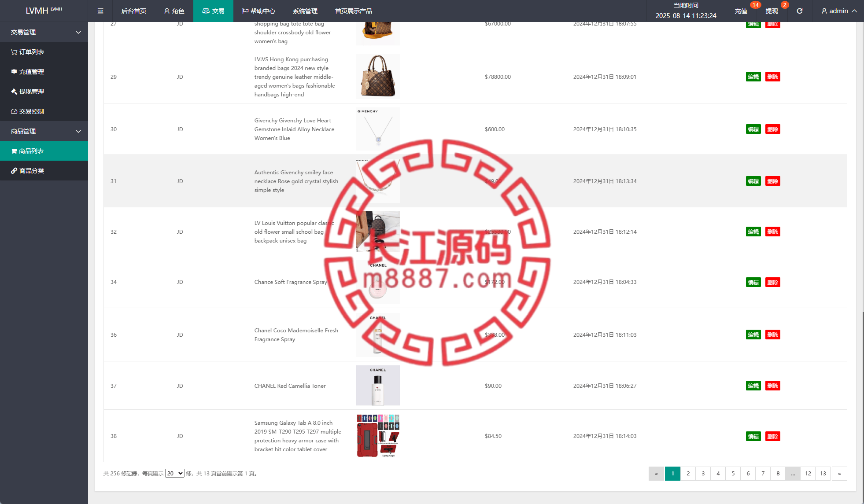This screenshot has width=864, height=504.
Task: Open 后台首页 in top navigation
Action: [134, 11]
